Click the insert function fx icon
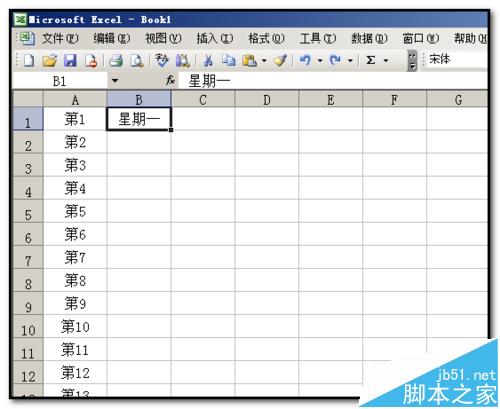 [170, 80]
